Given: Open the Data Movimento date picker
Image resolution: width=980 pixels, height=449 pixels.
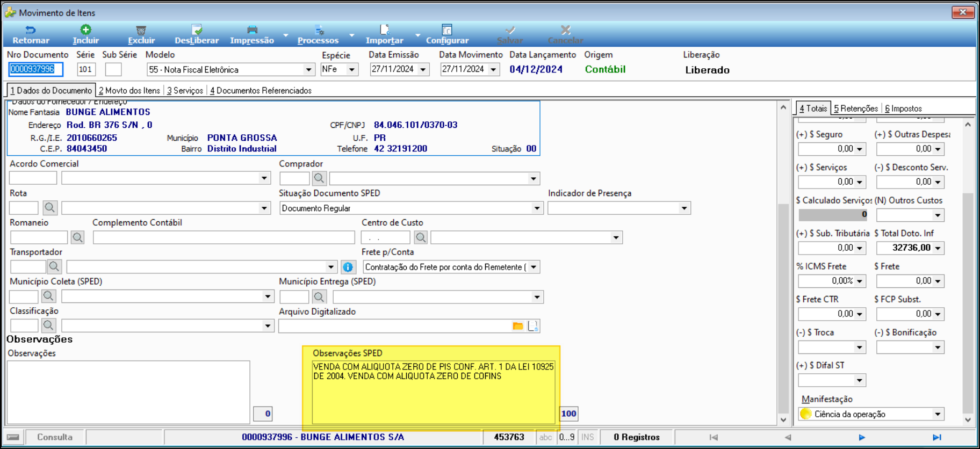Looking at the screenshot, I should tap(493, 69).
